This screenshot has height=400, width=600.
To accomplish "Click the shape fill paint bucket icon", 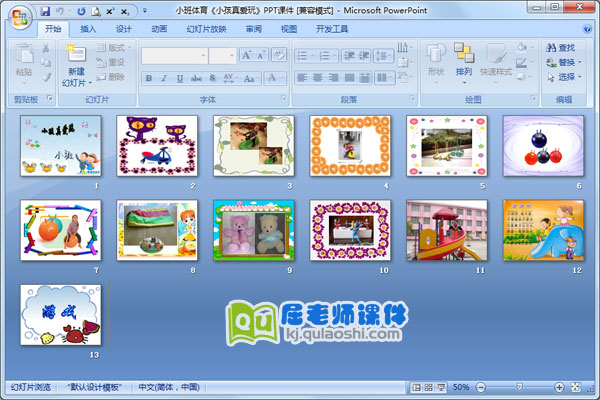I will coord(524,47).
